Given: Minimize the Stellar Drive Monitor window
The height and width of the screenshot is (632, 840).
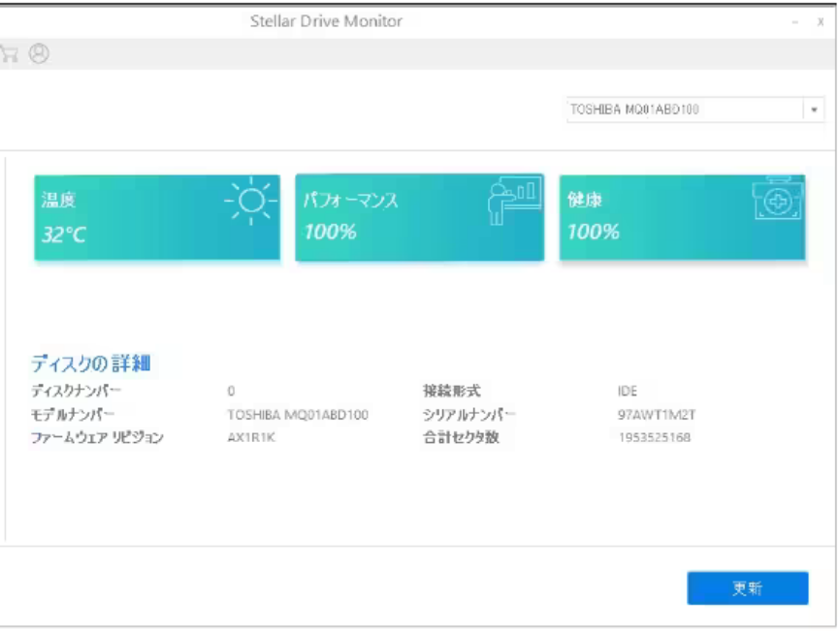Looking at the screenshot, I should coord(795,21).
